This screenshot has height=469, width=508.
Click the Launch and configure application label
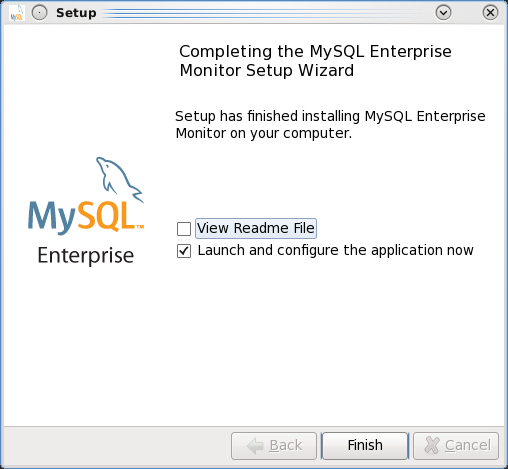(335, 250)
